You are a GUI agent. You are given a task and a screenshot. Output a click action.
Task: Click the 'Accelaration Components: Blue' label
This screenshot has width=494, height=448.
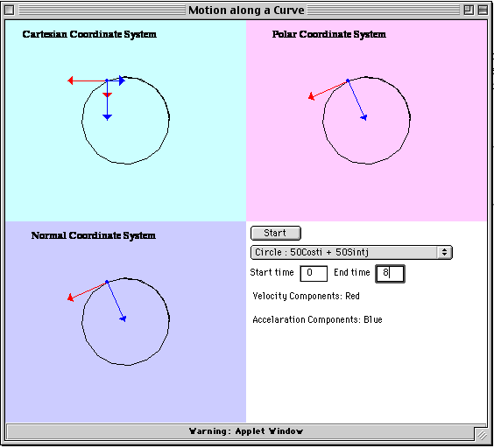(317, 319)
